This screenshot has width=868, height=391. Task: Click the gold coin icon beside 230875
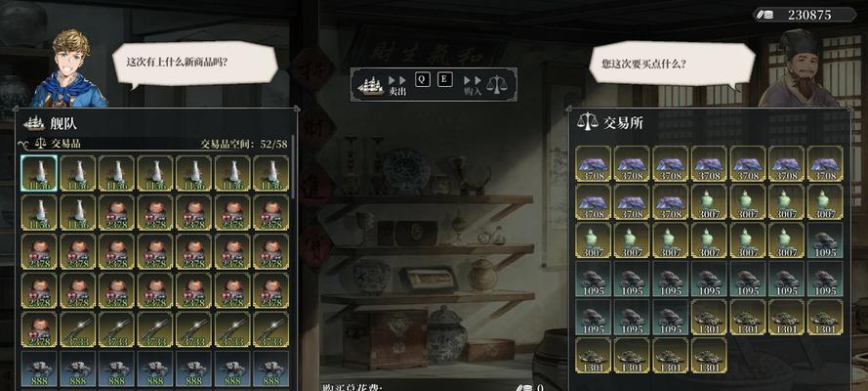766,15
